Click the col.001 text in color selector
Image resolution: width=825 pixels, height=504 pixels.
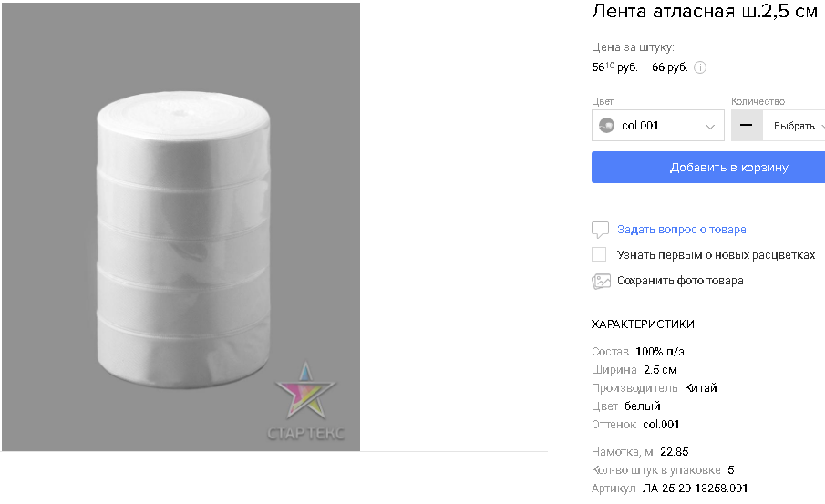[x=640, y=126]
